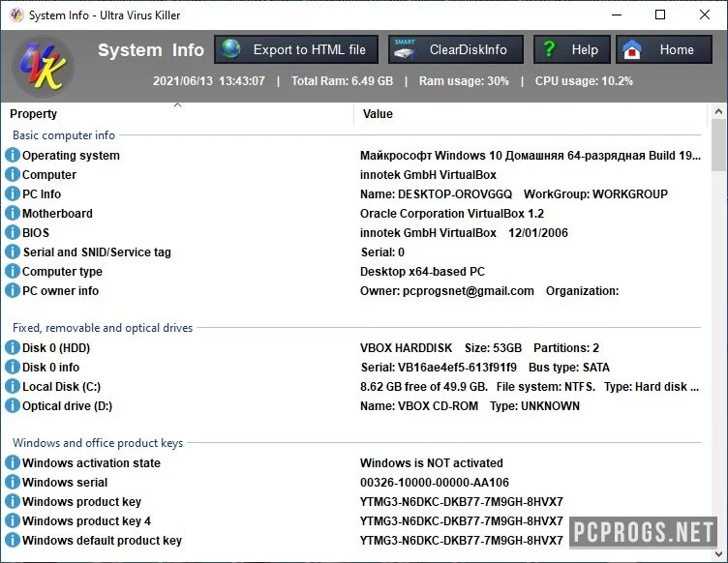Open the Help button
The width and height of the screenshot is (728, 563).
coord(571,49)
